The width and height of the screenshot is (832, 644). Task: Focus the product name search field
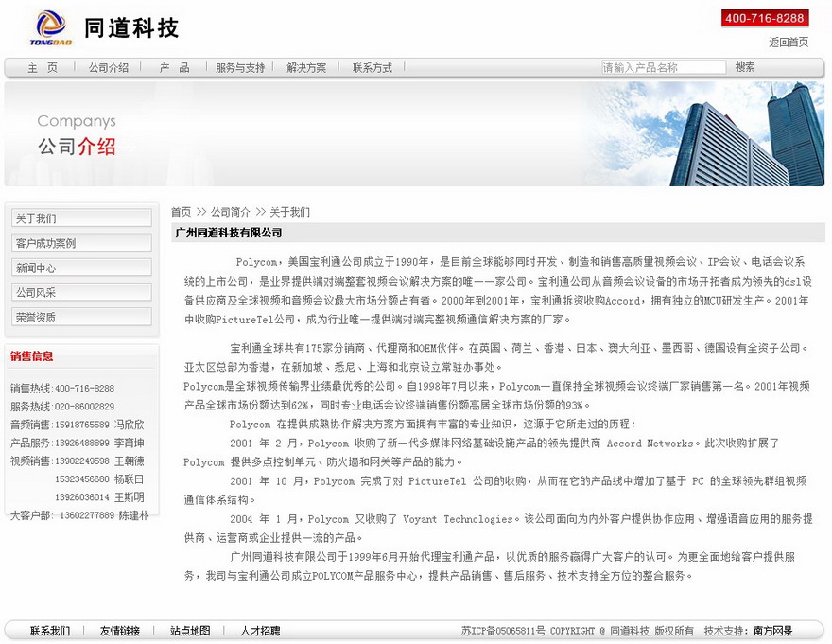(664, 67)
